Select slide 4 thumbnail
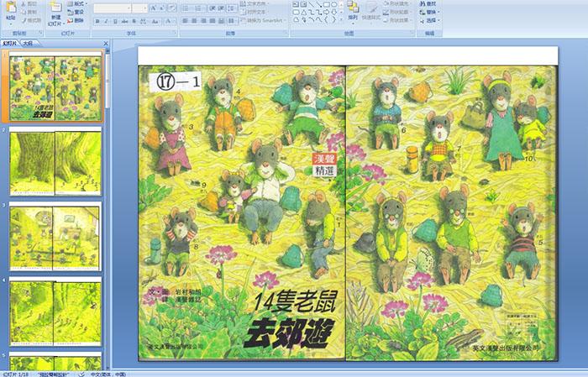 click(x=55, y=312)
